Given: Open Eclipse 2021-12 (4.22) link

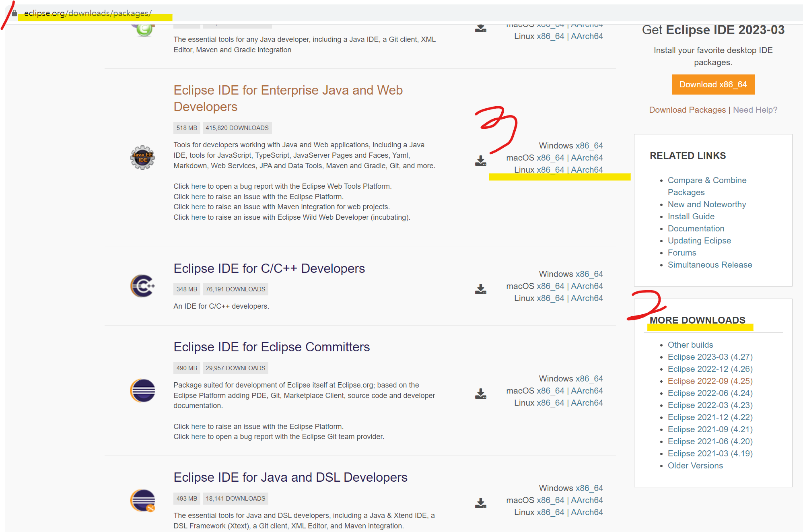Looking at the screenshot, I should [x=710, y=417].
